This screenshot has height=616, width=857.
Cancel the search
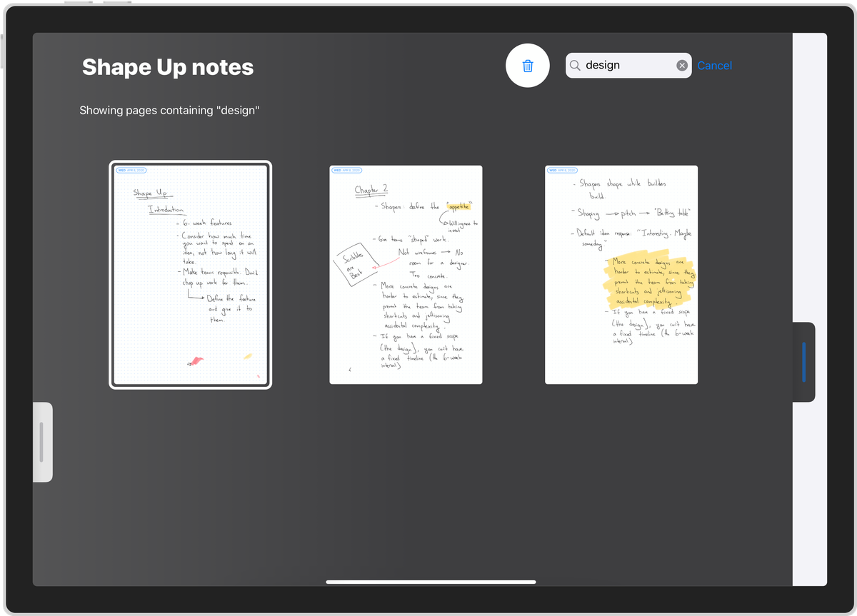[x=714, y=66]
